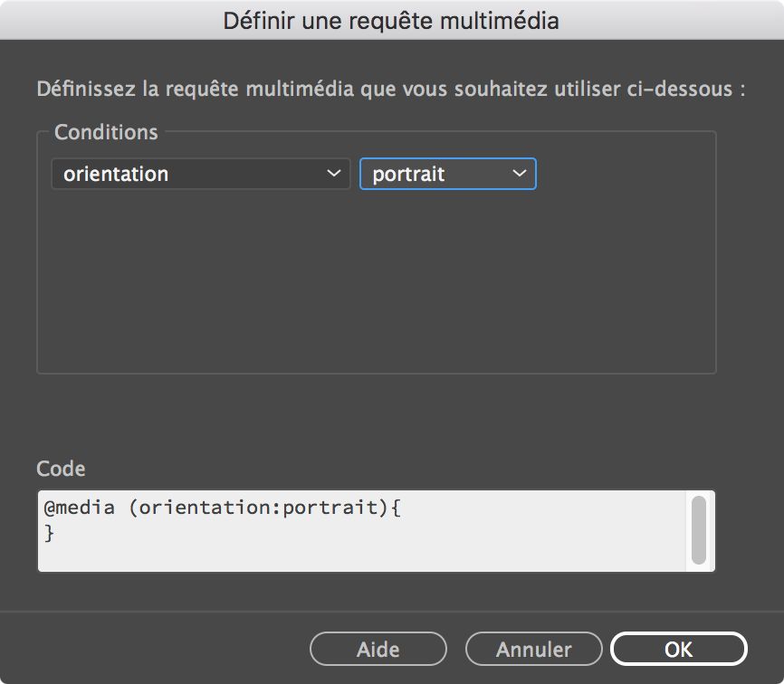Confirm the media query with OK

(x=677, y=649)
